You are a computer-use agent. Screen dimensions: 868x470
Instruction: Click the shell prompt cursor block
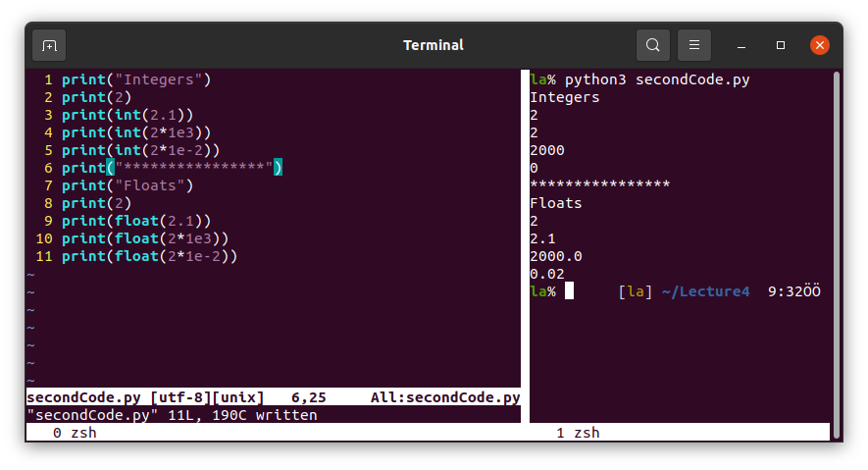click(x=569, y=291)
